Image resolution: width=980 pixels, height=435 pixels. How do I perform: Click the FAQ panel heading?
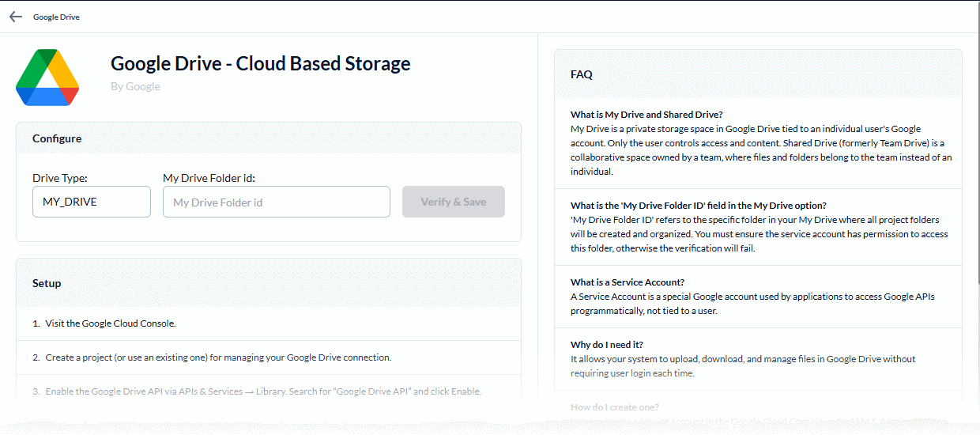pos(582,74)
